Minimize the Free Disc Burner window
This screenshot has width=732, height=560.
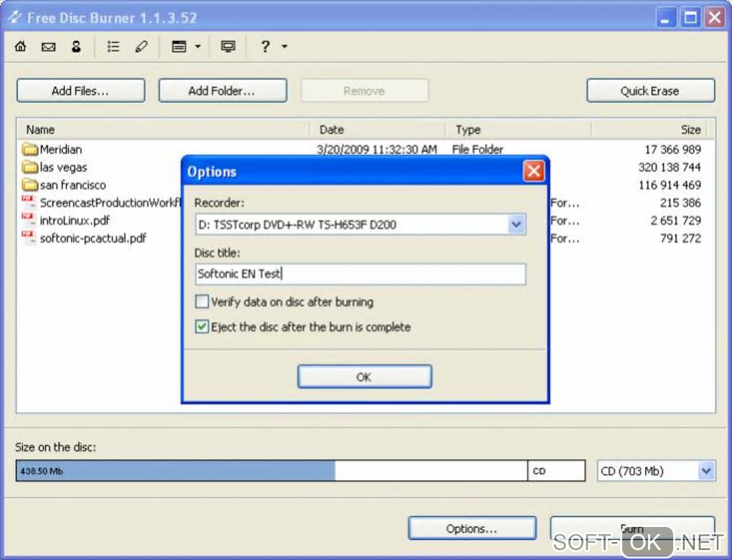[x=665, y=18]
